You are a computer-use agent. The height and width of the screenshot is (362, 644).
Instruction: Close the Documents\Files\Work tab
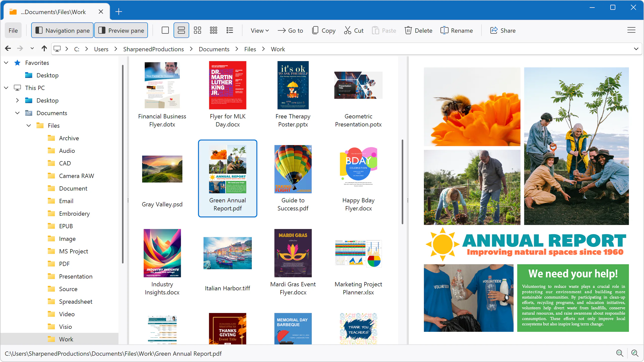pos(101,12)
